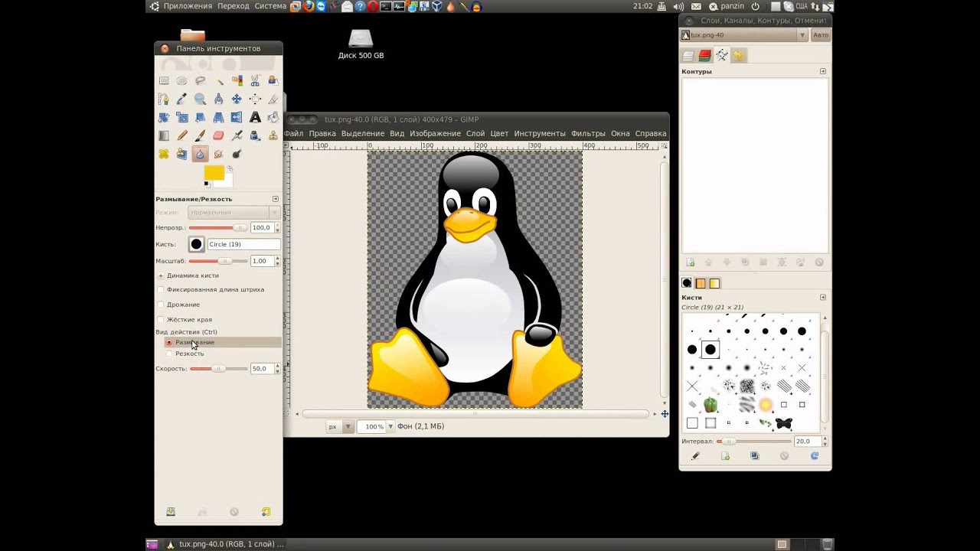The width and height of the screenshot is (980, 551).
Task: Select the Free Select lasso tool
Action: pos(200,80)
